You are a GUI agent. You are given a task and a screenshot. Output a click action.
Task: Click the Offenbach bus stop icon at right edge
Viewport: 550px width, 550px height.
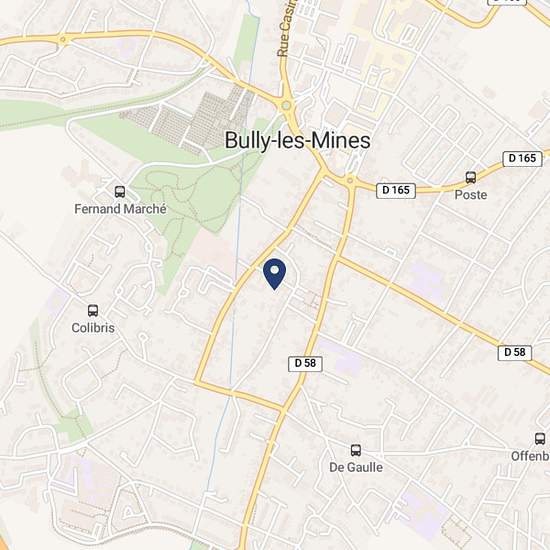(x=540, y=438)
